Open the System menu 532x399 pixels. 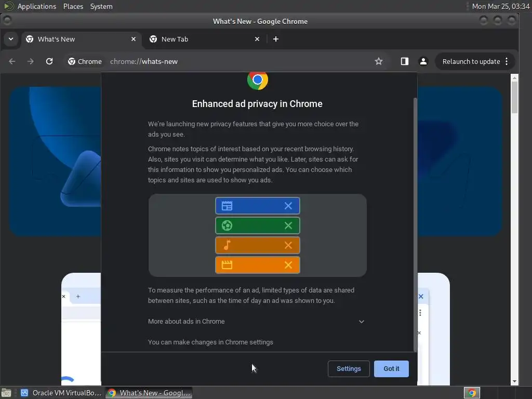click(101, 6)
